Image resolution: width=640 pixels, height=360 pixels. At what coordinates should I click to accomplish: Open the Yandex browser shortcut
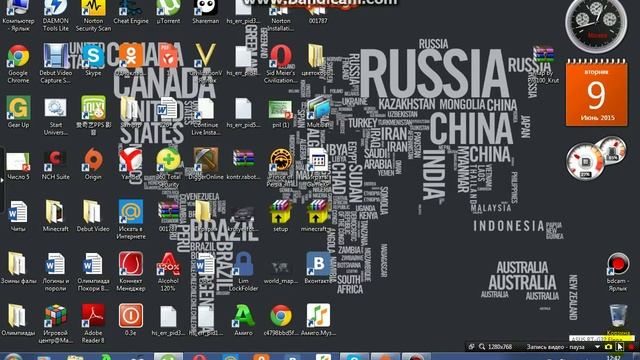pyautogui.click(x=131, y=164)
